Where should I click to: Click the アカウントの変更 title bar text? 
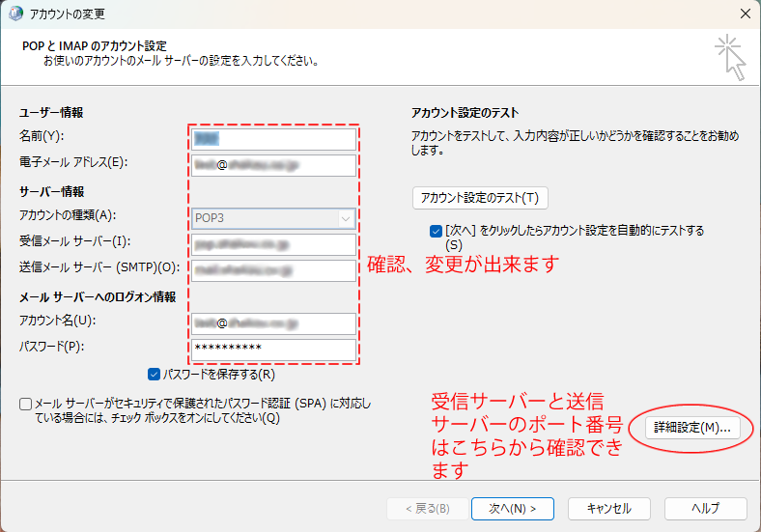68,14
